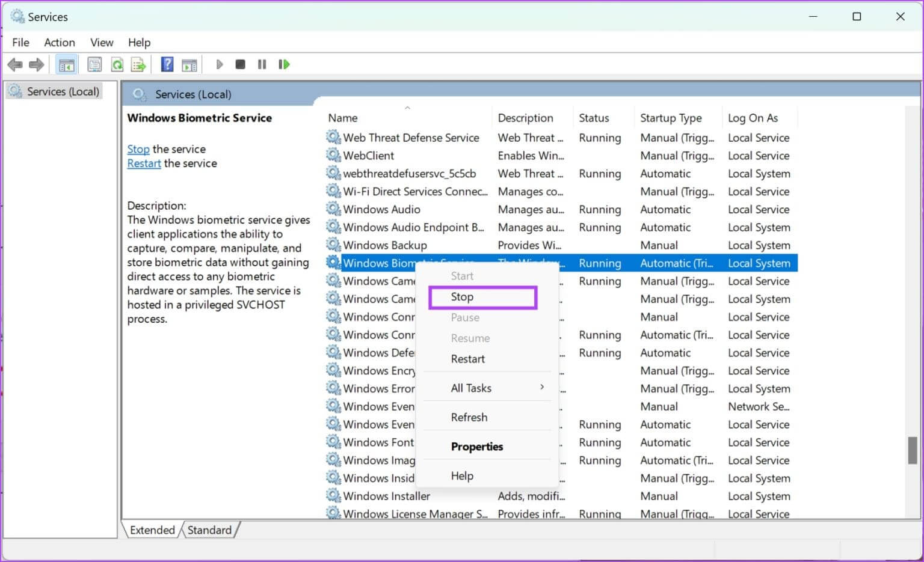Maximize the Services window
Screen dimensions: 924x562
coord(857,17)
